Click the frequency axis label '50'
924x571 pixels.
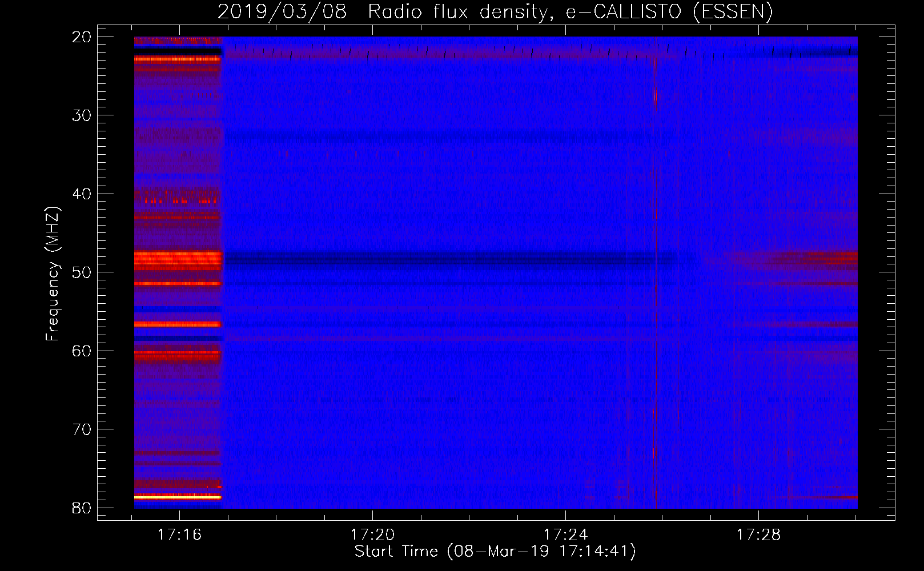point(82,272)
